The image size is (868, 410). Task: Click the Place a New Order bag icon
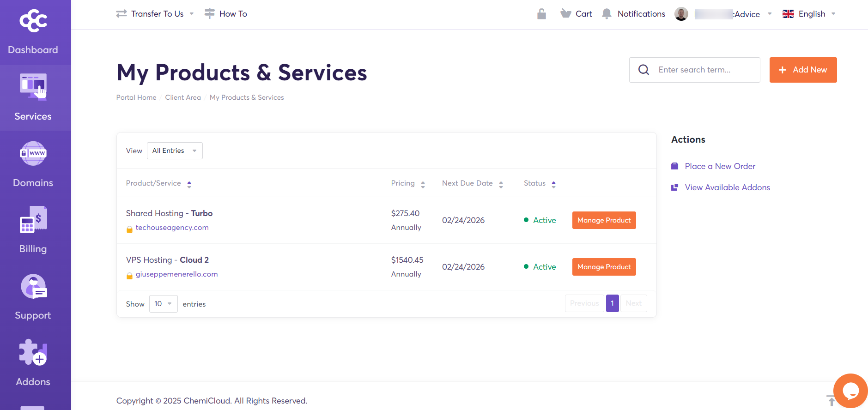click(x=675, y=166)
